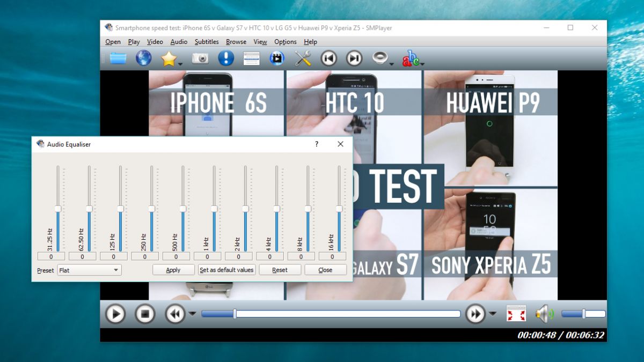Viewport: 644px width, 362px height.
Task: Open the Video menu
Action: click(x=155, y=42)
